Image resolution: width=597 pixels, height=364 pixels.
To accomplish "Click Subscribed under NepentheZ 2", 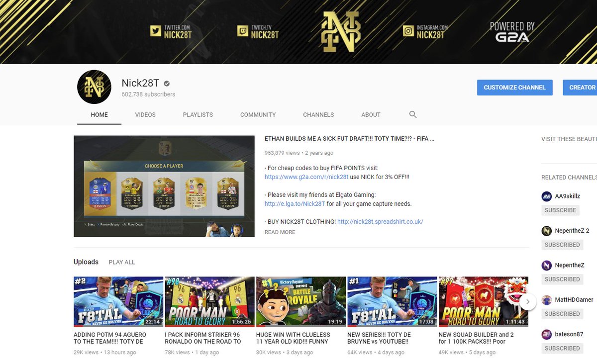I will [562, 245].
